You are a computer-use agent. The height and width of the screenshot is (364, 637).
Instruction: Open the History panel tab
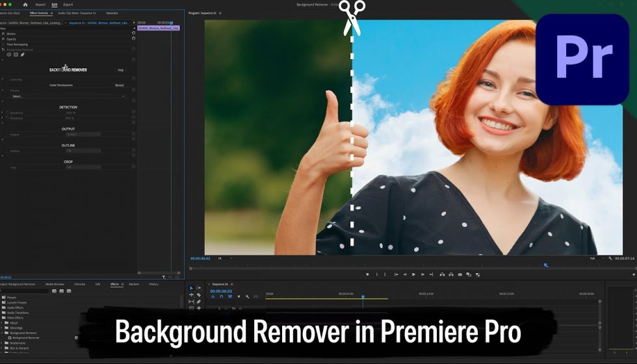(153, 284)
